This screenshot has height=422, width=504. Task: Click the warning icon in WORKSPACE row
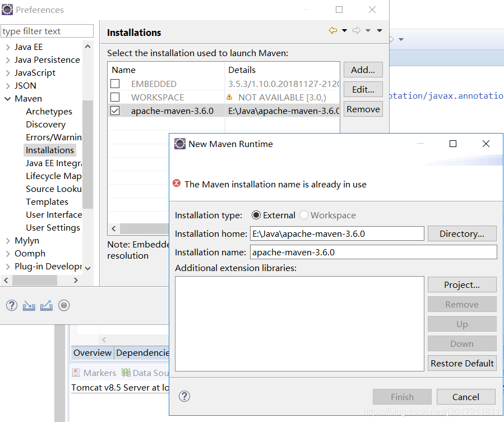229,97
